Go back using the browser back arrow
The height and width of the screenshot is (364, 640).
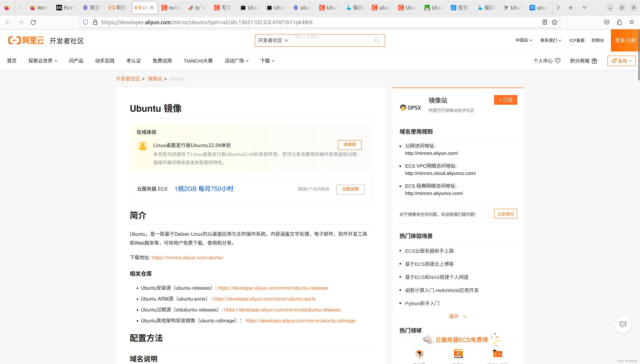click(x=8, y=22)
